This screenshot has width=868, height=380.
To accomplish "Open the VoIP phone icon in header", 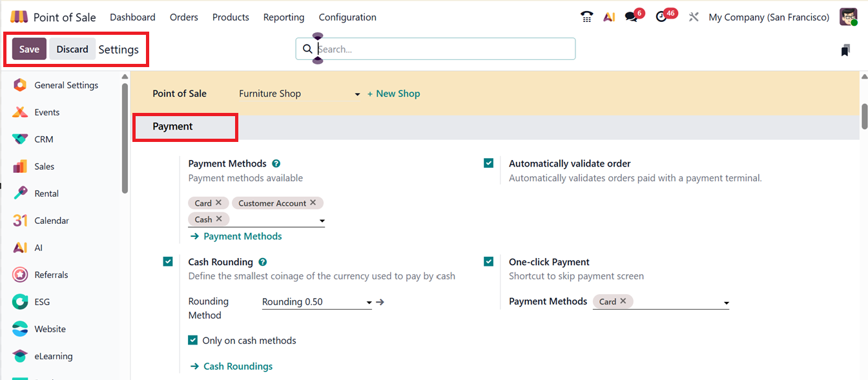I will click(x=586, y=17).
